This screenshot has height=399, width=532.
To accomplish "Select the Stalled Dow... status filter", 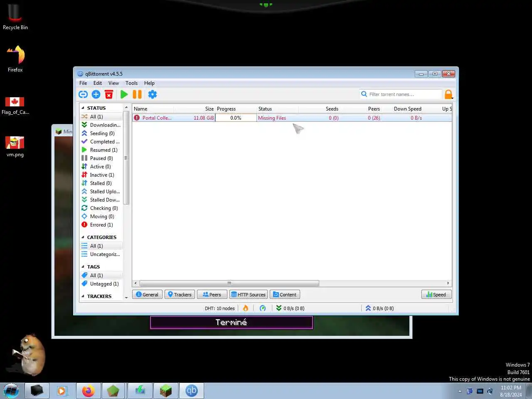I will [101, 200].
